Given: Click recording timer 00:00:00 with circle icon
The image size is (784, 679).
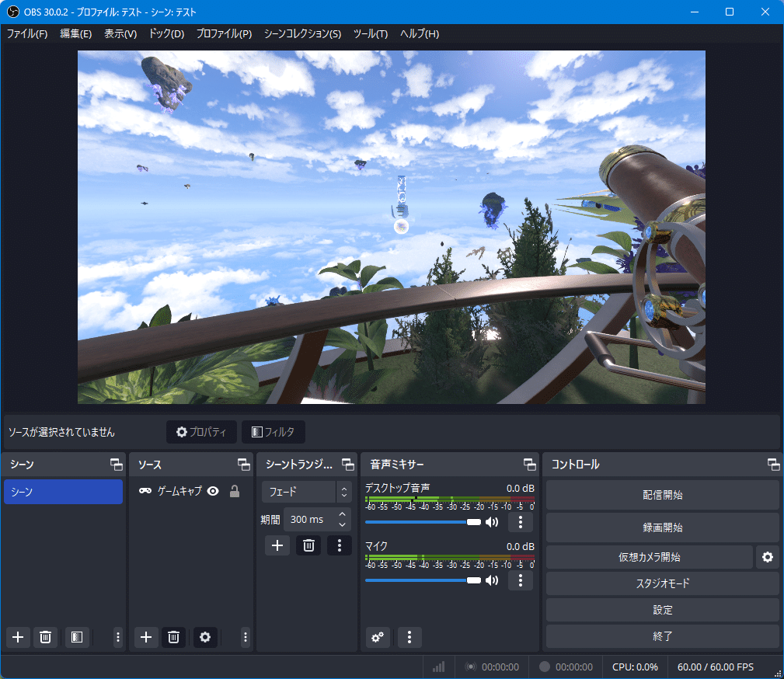Looking at the screenshot, I should (566, 667).
